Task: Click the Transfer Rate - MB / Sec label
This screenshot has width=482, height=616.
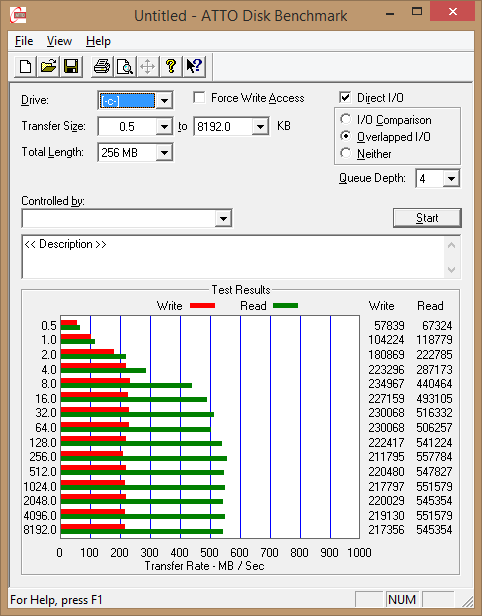Action: [x=204, y=566]
